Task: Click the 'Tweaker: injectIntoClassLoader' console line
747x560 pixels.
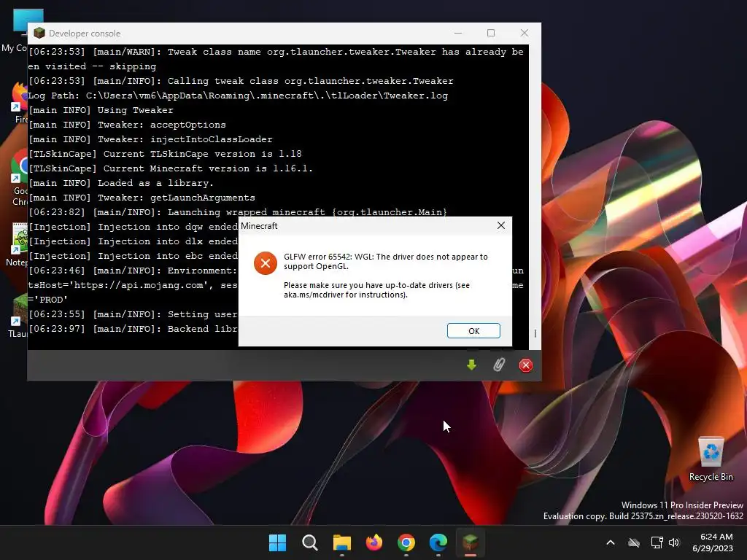Action: pyautogui.click(x=150, y=139)
